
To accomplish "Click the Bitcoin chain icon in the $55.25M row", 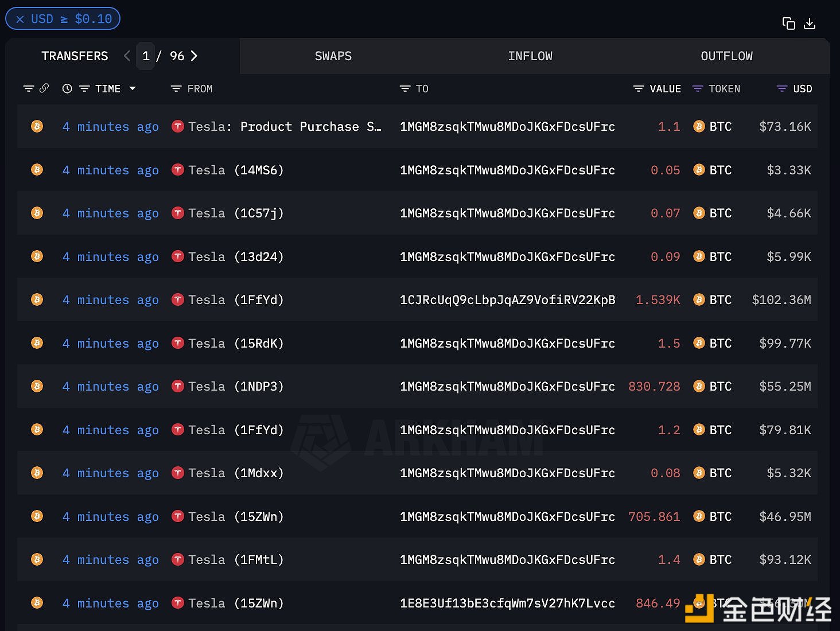I will pyautogui.click(x=37, y=386).
